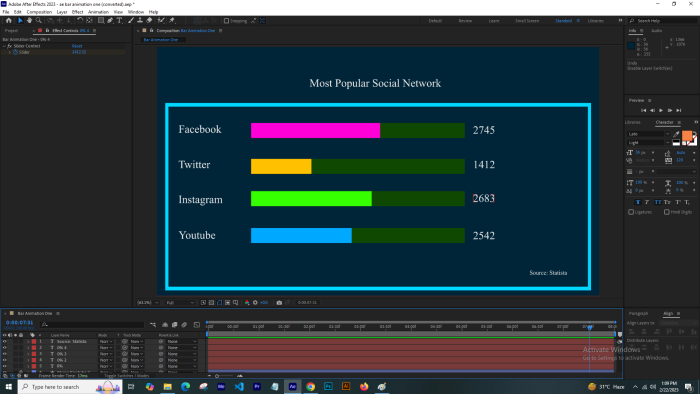Image resolution: width=700 pixels, height=394 pixels.
Task: Select the Standard workspace
Action: (x=563, y=21)
